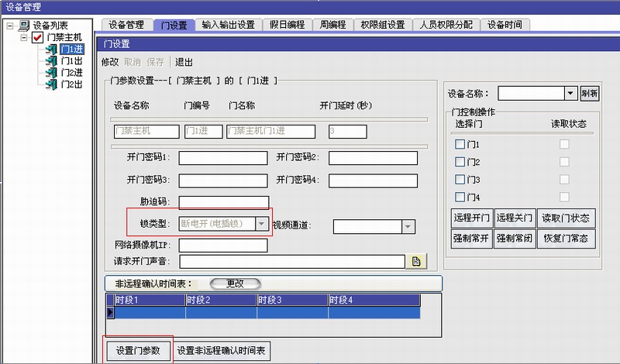The height and width of the screenshot is (364, 620).
Task: Select 门2进 device icon in tree
Action: pos(51,73)
